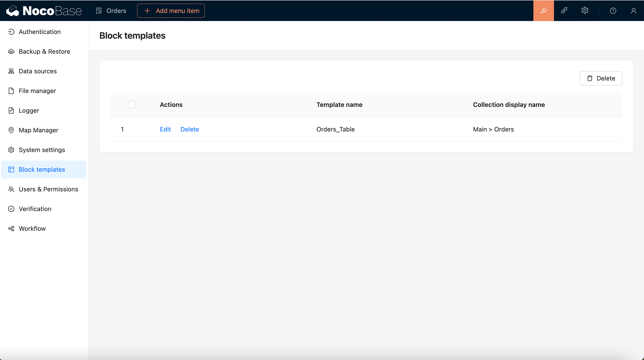Open the user profile icon

pos(633,11)
